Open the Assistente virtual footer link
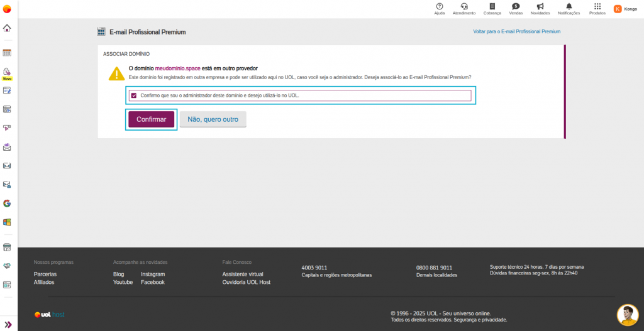The width and height of the screenshot is (644, 331). coord(243,274)
